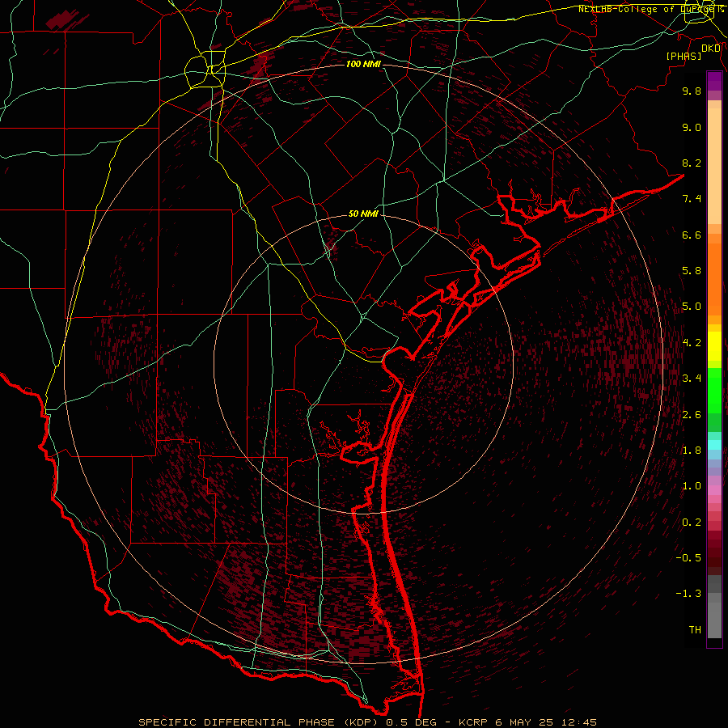Click the 'TH' threshold label
The height and width of the screenshot is (728, 728).
[x=695, y=630]
